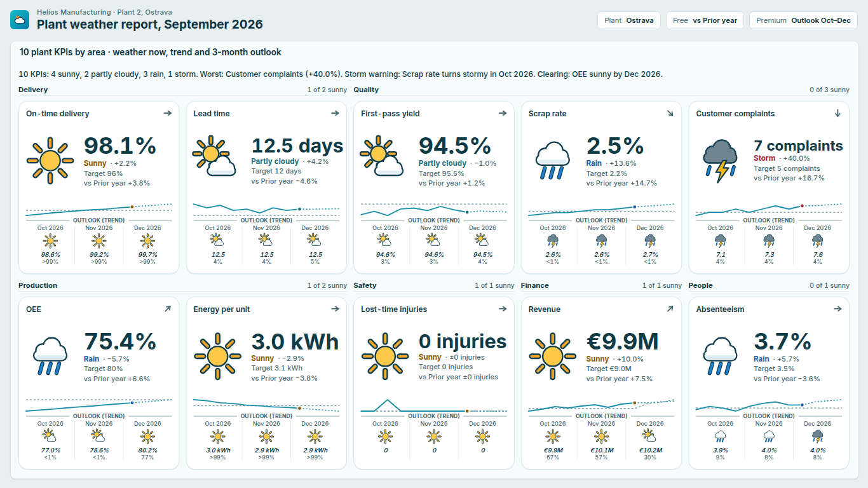This screenshot has height=488, width=868.
Task: Click the Lost-time injuries sparkline chart
Action: [x=434, y=405]
